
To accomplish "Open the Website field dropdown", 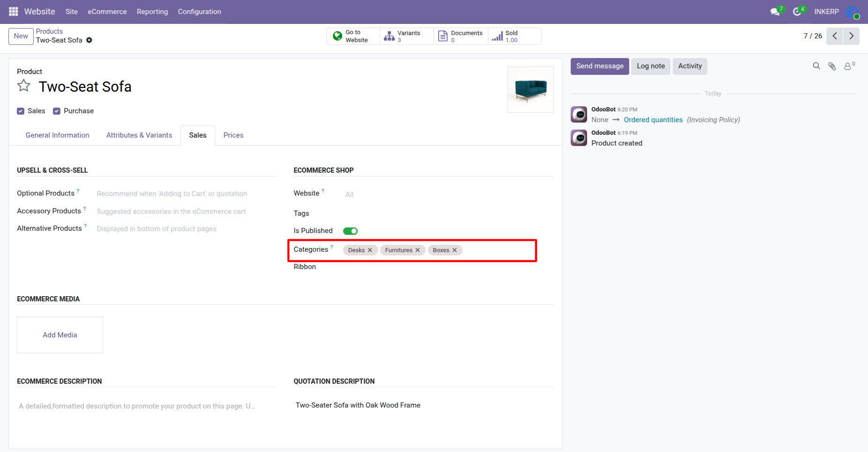I will click(448, 194).
